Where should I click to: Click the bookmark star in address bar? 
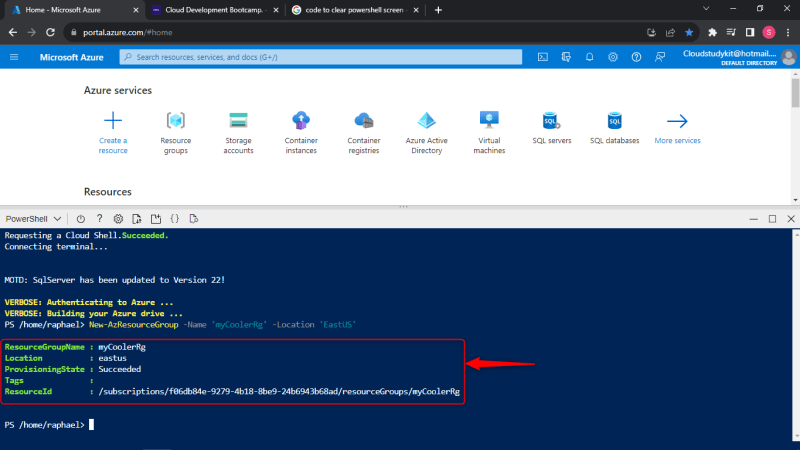[x=689, y=32]
